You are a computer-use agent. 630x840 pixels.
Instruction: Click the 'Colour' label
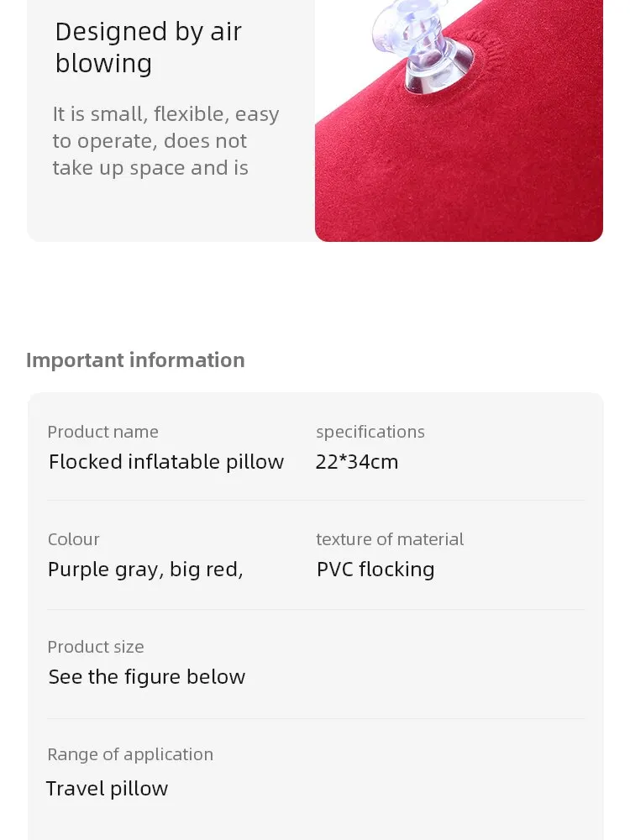pos(73,539)
